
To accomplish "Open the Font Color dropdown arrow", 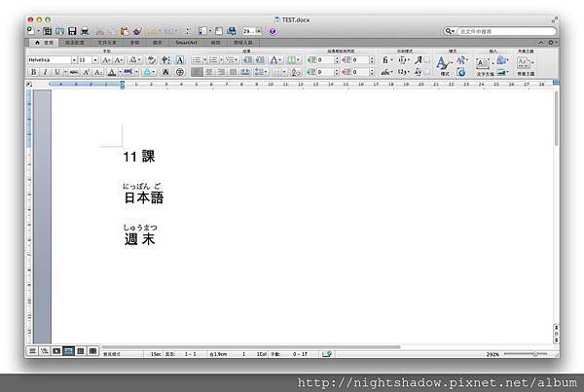I will click(120, 72).
